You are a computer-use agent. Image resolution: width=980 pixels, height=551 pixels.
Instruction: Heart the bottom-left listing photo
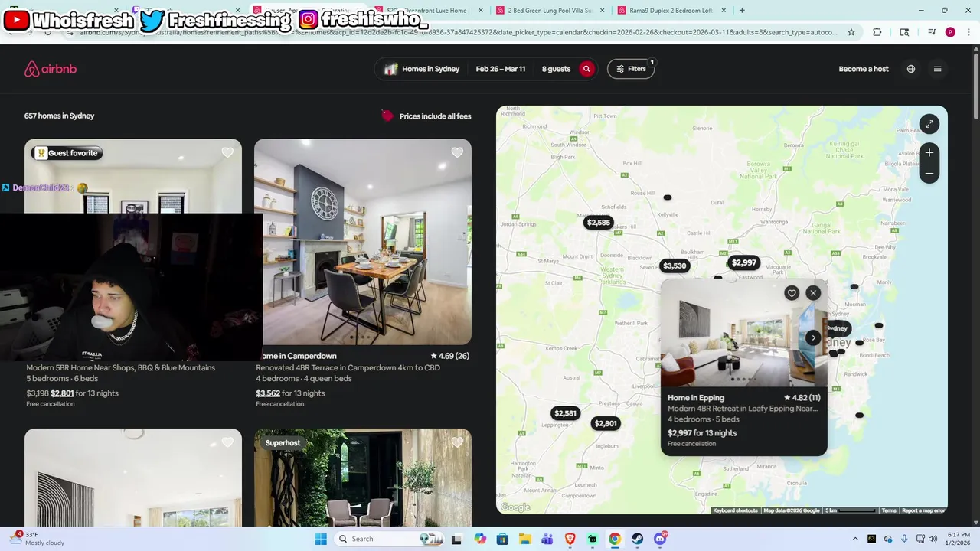[x=227, y=442]
